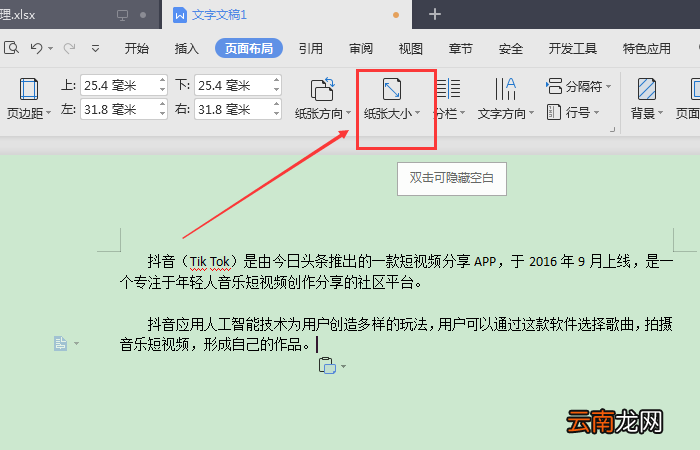Open a new tab with plus button
Screen dimensions: 700x450
pos(434,15)
